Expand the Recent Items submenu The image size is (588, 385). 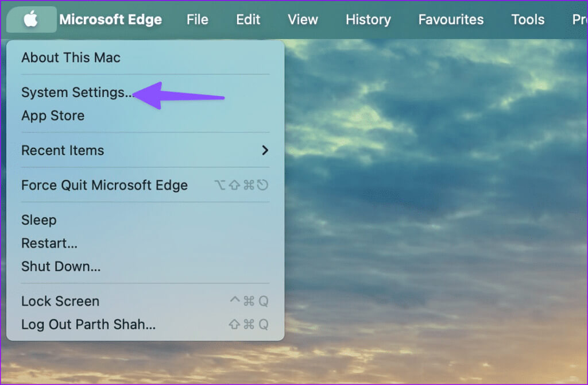click(x=145, y=151)
